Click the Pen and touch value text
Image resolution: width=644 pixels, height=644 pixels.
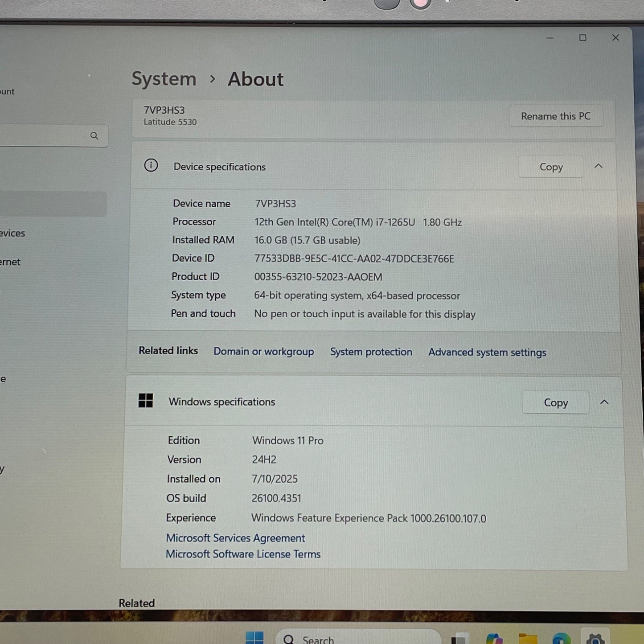click(365, 314)
